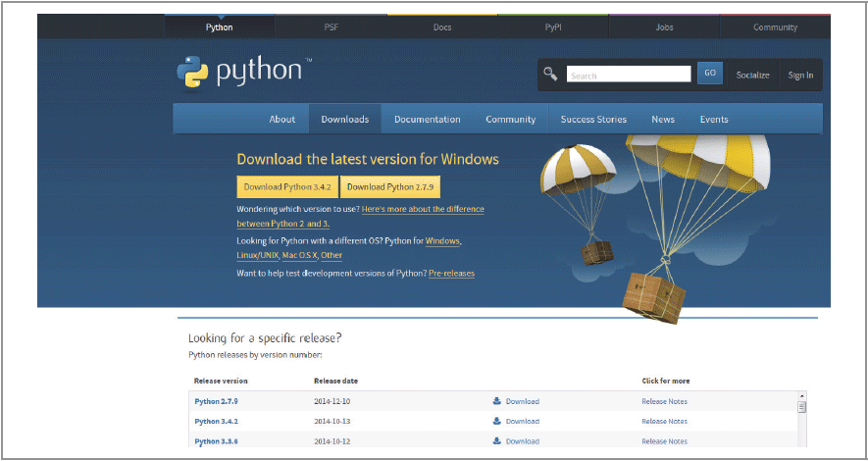868x461 pixels.
Task: Click download icon in Python 2.7.9 row
Action: (x=496, y=401)
